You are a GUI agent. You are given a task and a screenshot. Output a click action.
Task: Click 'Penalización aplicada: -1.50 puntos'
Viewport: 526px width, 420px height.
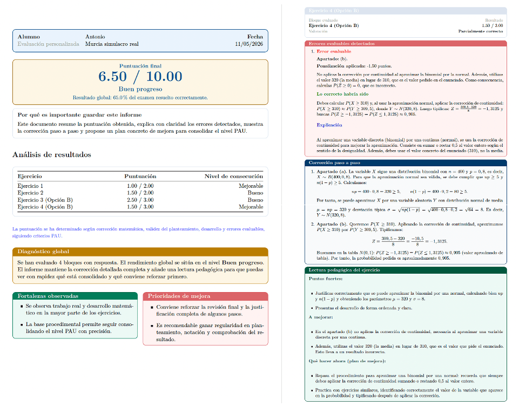coord(354,66)
